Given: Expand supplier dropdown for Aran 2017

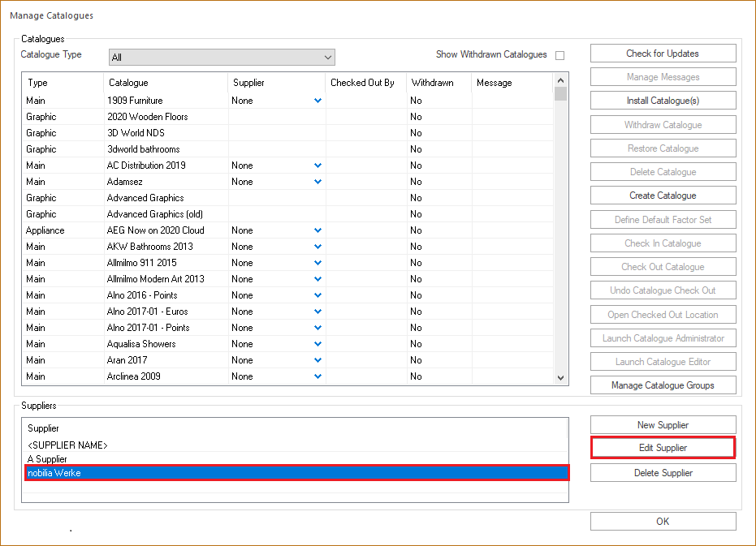Looking at the screenshot, I should click(x=318, y=360).
